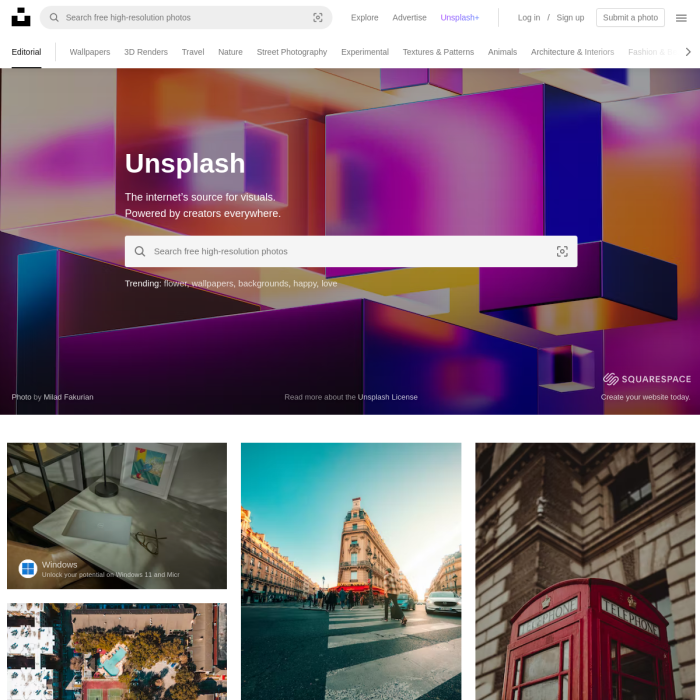Click the Unsplash logo home icon

tap(20, 17)
